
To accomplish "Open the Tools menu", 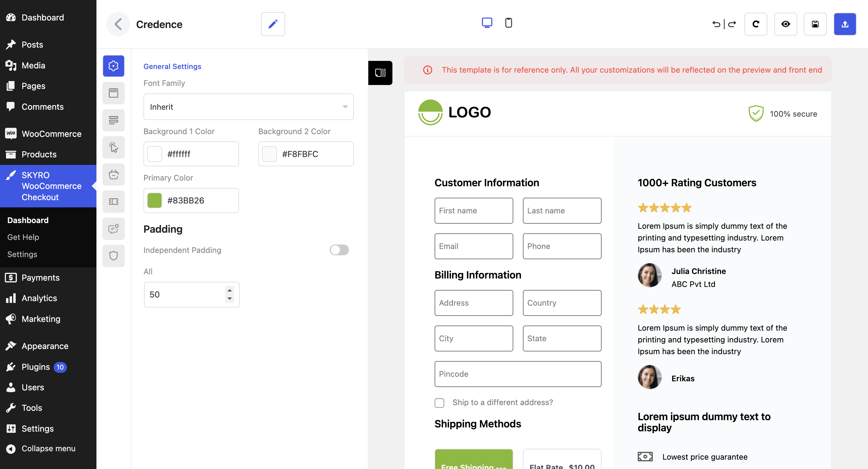I will (48, 408).
